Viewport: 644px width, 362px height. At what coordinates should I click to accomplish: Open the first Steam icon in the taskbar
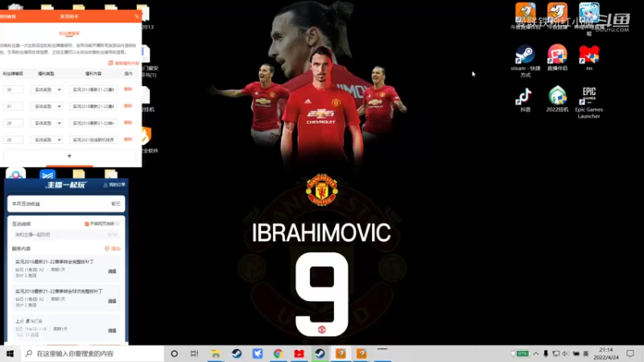pos(237,353)
